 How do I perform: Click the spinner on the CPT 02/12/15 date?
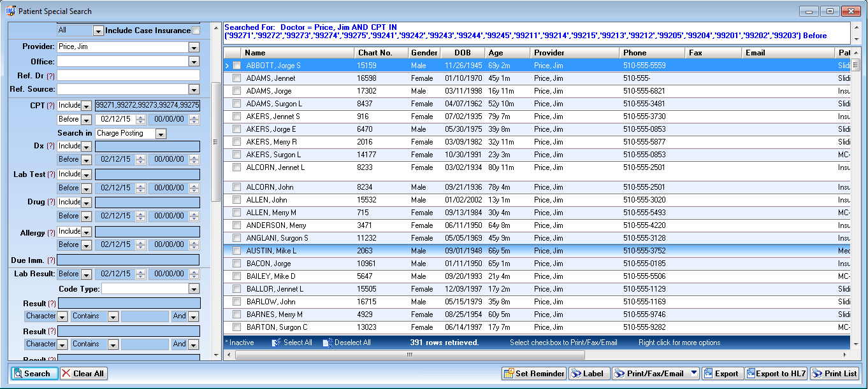point(141,119)
